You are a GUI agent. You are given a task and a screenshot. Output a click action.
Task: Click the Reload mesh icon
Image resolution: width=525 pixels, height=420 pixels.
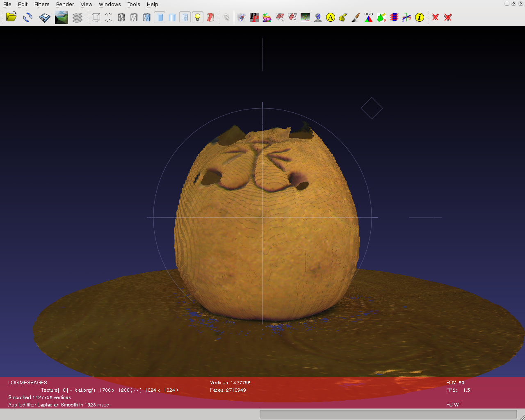click(x=28, y=17)
